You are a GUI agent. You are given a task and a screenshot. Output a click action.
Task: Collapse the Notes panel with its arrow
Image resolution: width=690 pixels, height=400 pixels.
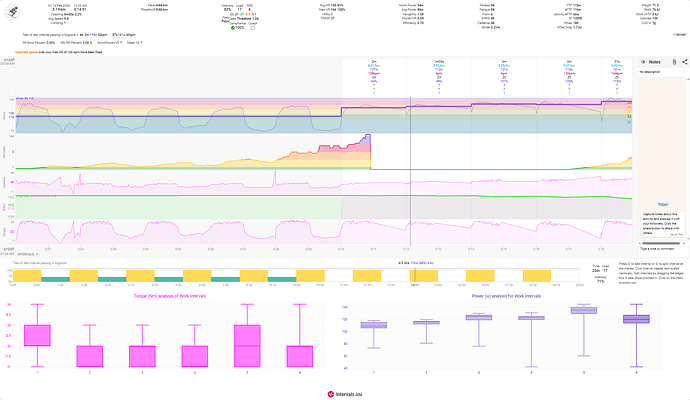(642, 62)
